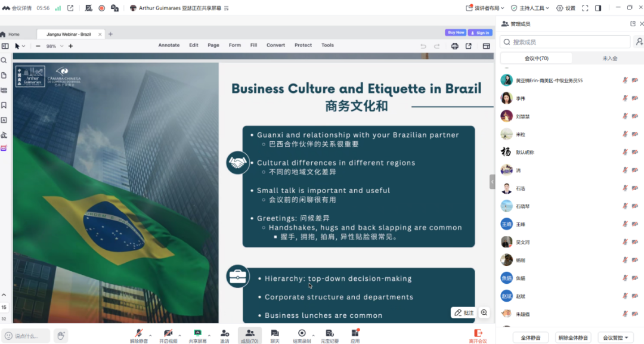644x344 pixels.
Task: Toggle camera for member 吴文河
Action: 634,242
